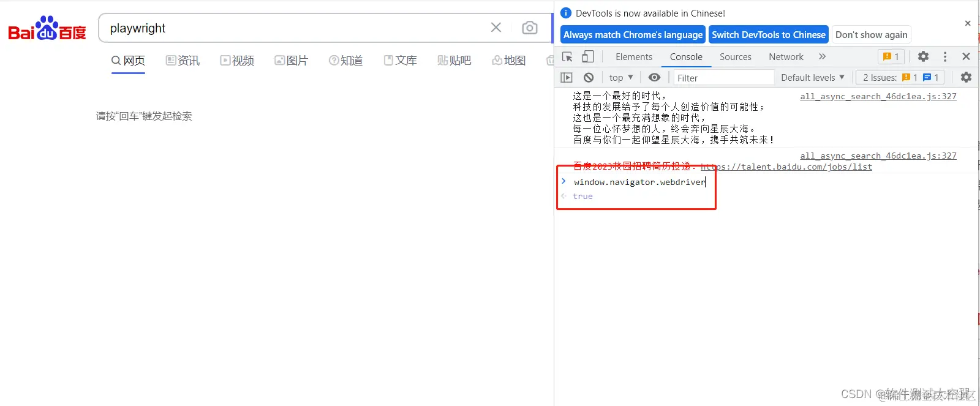Image resolution: width=980 pixels, height=406 pixels.
Task: Open the 贴吧 tab
Action: click(454, 61)
